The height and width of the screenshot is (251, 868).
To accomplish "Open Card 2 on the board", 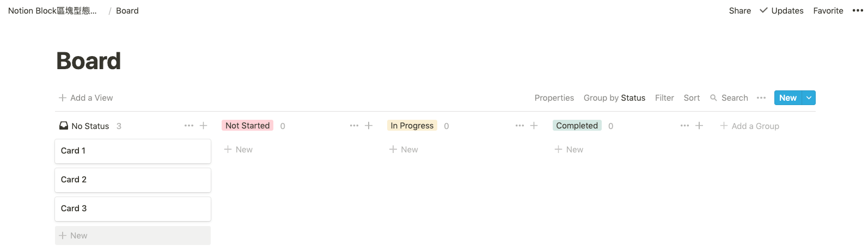I will 133,180.
